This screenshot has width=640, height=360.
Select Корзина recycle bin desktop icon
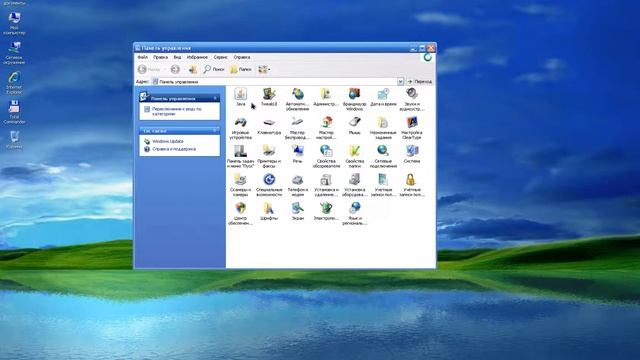pos(14,140)
